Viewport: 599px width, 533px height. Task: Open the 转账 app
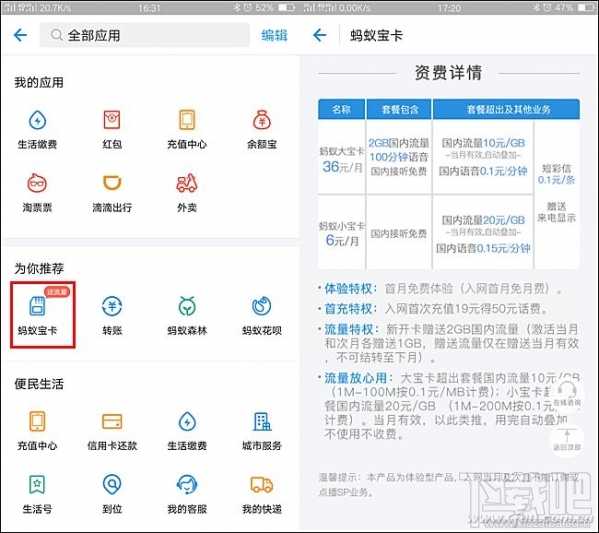(x=112, y=316)
